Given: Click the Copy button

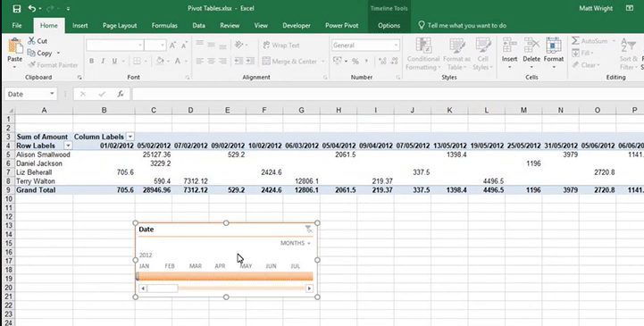Looking at the screenshot, I should 40,53.
